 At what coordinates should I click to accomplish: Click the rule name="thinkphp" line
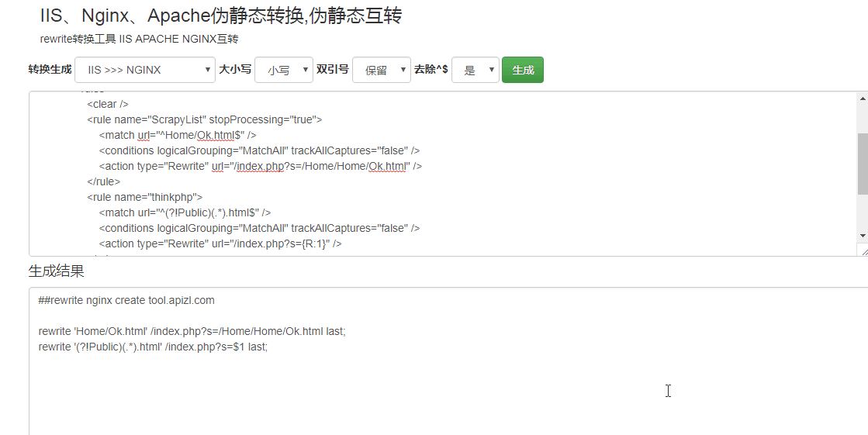coord(144,197)
